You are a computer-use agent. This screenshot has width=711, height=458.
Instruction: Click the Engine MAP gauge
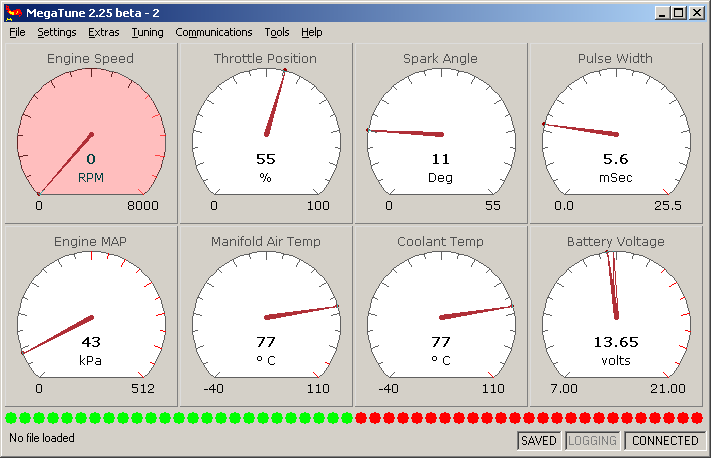[x=91, y=317]
